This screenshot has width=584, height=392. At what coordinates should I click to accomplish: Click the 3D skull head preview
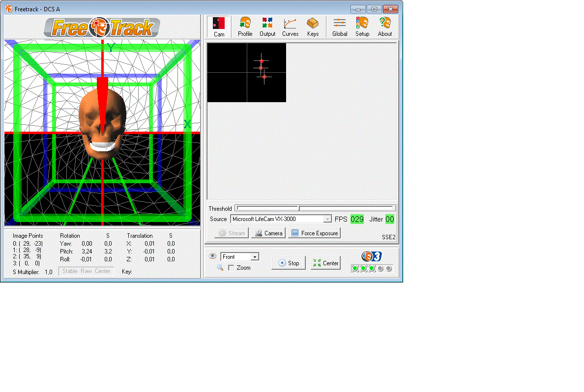pyautogui.click(x=102, y=124)
